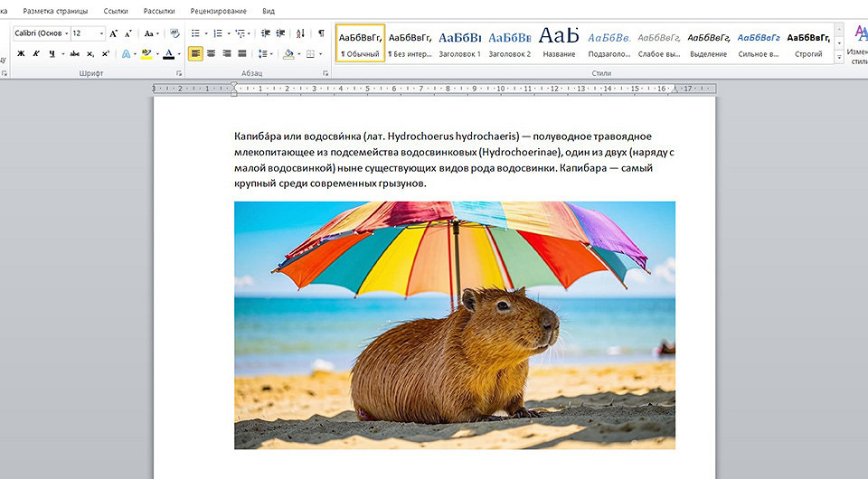Apply bold formatting with the Ж button
Viewport: 868px width, 479px height.
(21, 54)
